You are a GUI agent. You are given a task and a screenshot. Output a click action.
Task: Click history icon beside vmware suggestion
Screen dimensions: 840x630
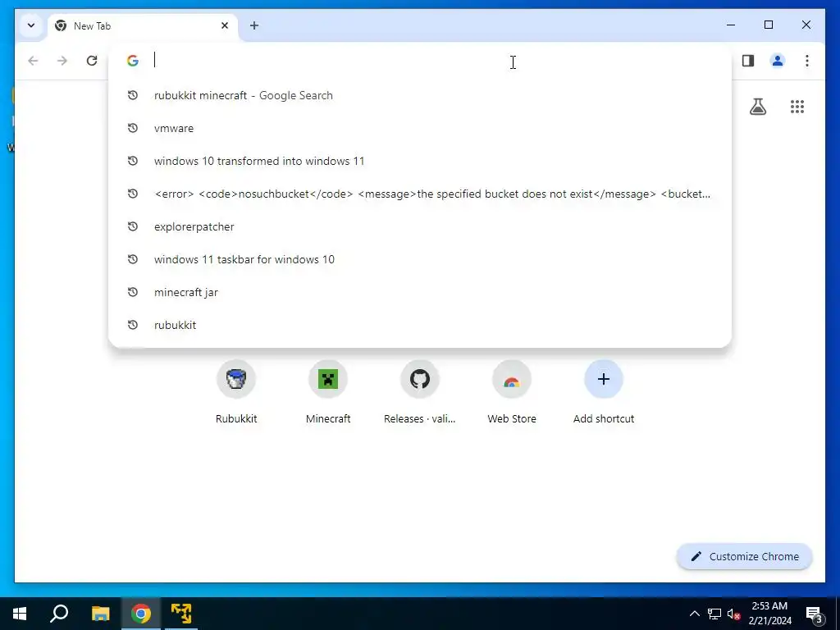133,128
